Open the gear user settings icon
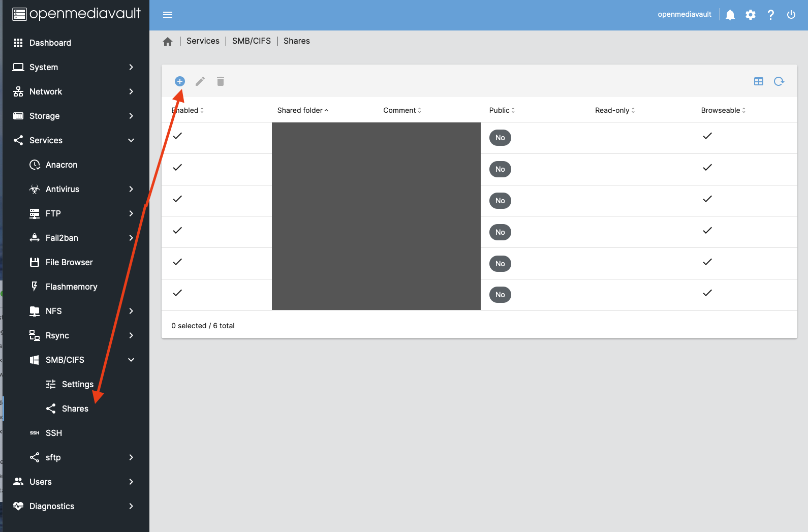Screen dimensions: 808x532 pos(751,15)
